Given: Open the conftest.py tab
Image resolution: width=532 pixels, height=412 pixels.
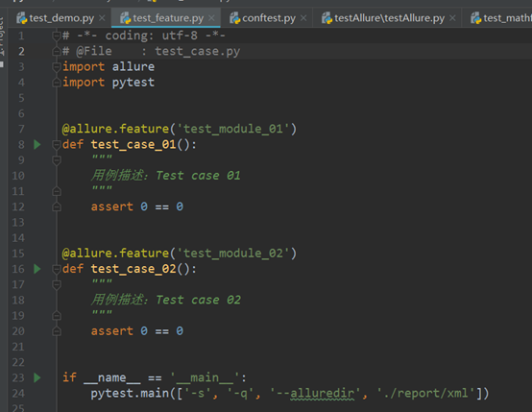Looking at the screenshot, I should [269, 18].
